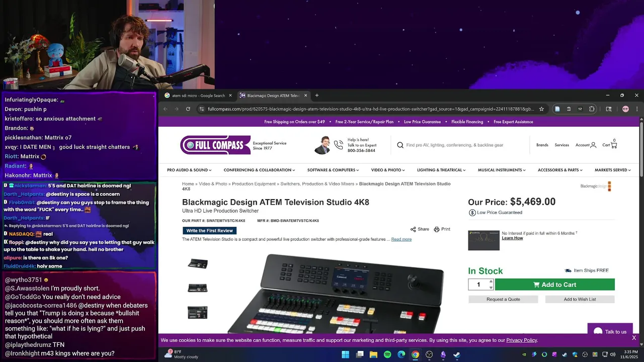
Task: Open Chrome's extensions puzzle icon
Action: click(592, 109)
